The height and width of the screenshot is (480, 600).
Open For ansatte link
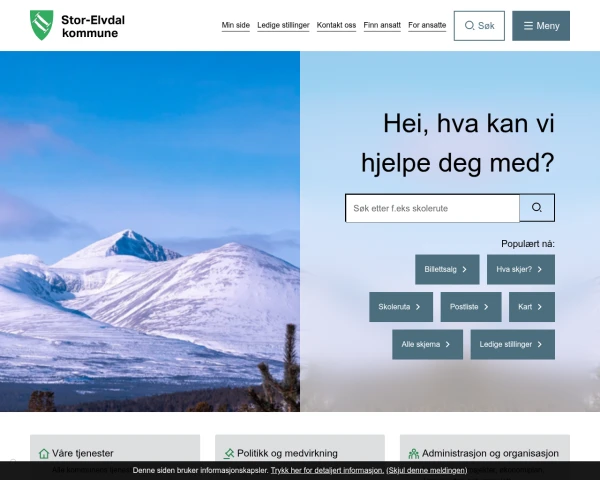[x=427, y=25]
